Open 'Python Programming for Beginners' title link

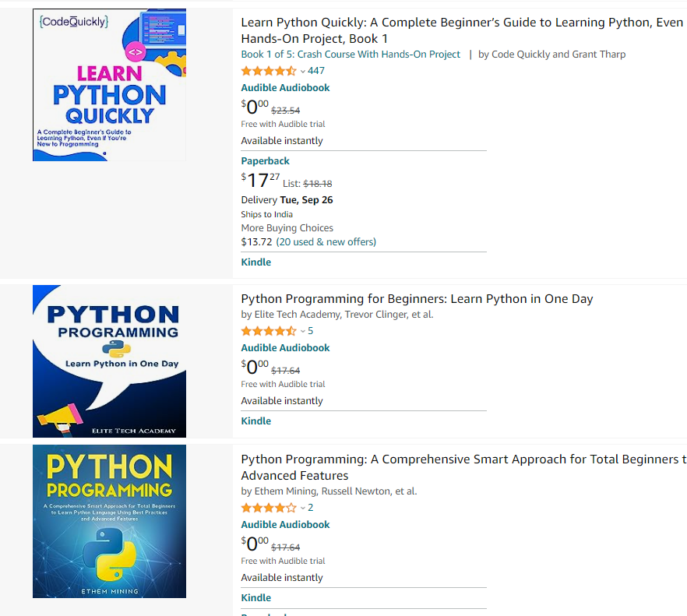click(417, 299)
